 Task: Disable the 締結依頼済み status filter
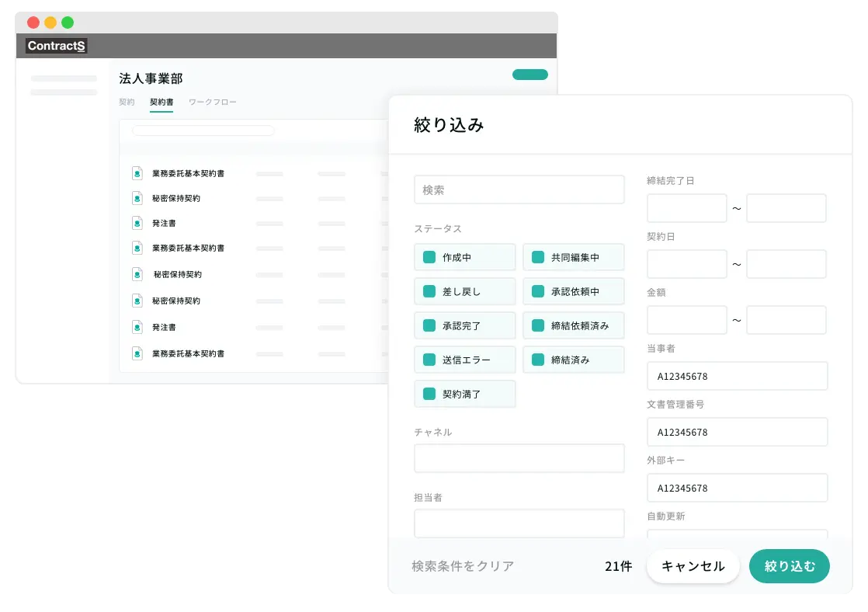pos(537,325)
